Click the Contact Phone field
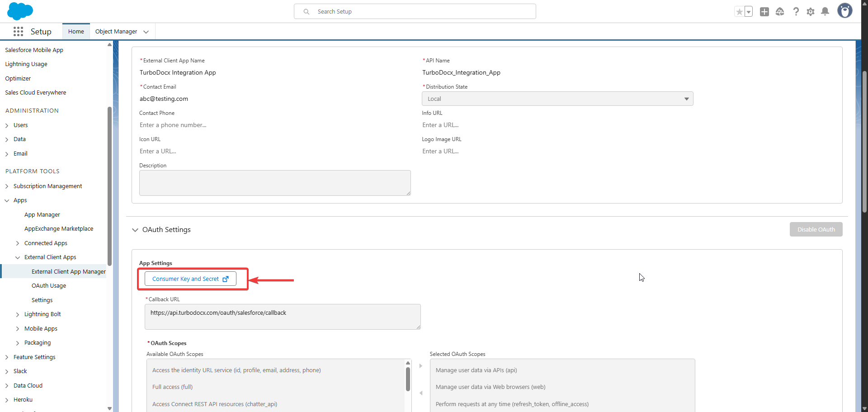The width and height of the screenshot is (868, 412). (x=274, y=125)
